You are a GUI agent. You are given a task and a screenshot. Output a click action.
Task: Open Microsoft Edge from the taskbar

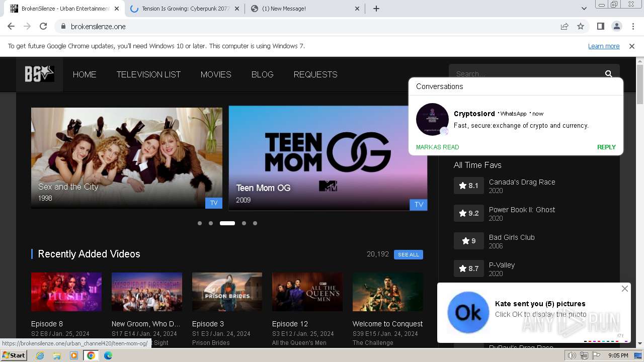click(x=108, y=355)
